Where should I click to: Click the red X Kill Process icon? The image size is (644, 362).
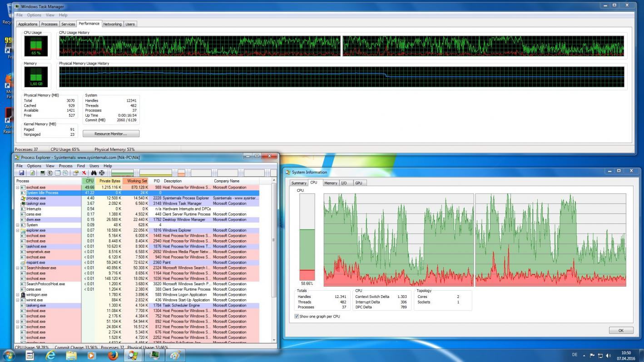point(84,173)
